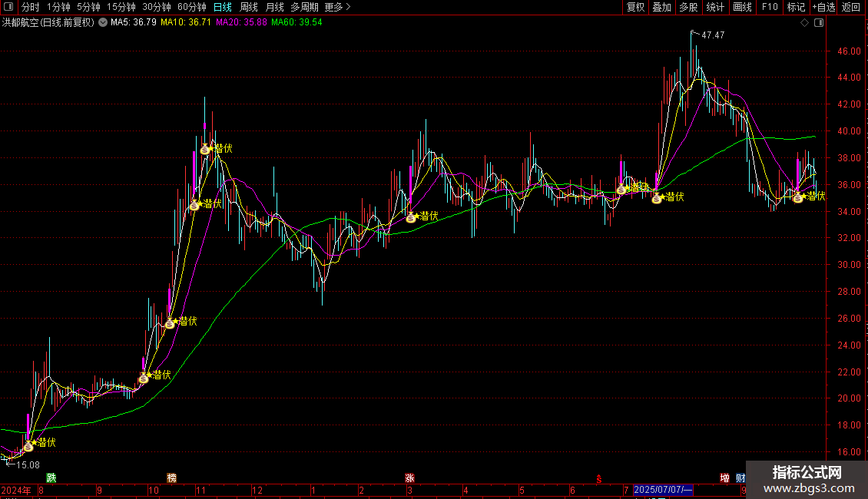Image resolution: width=868 pixels, height=499 pixels.
Task: Click the 多股 multi-stock button
Action: point(689,7)
